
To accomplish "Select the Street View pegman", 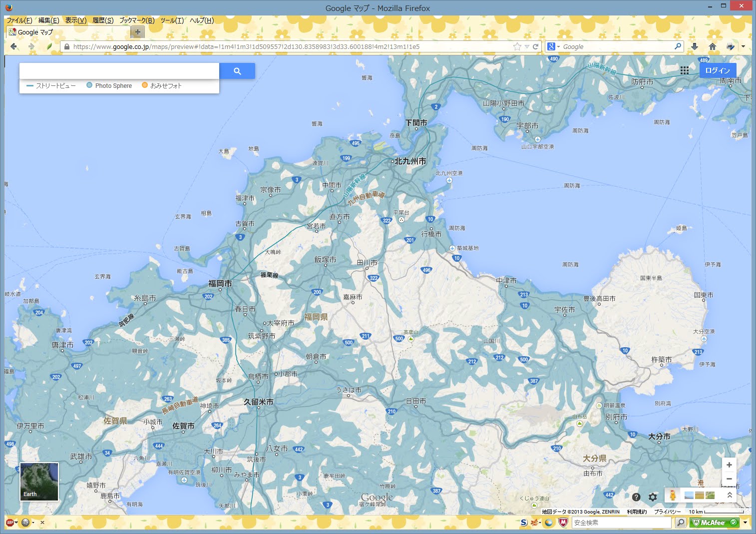I will (673, 495).
